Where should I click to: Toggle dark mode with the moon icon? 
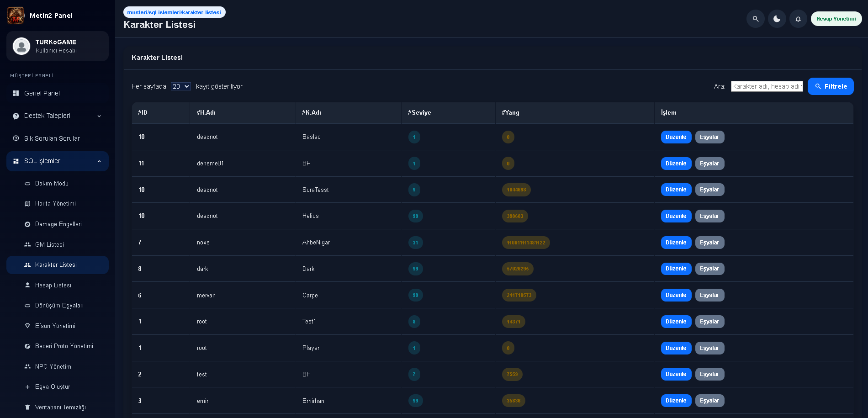(777, 19)
